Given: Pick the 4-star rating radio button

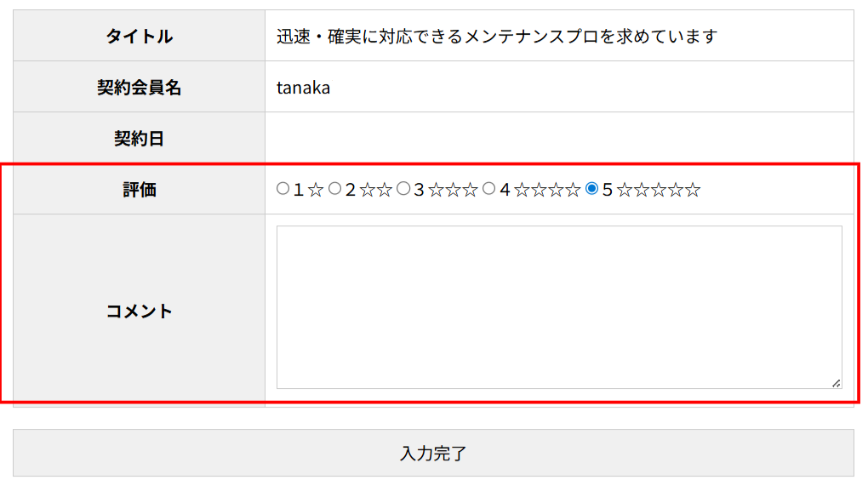Looking at the screenshot, I should tap(489, 189).
